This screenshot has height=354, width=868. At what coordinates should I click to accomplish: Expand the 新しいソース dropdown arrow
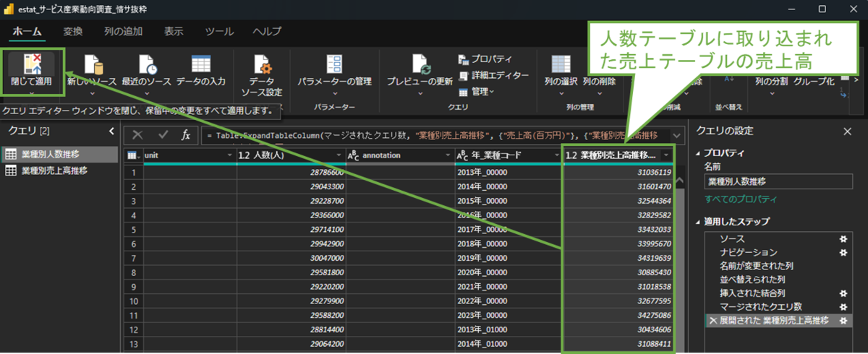coord(93,93)
